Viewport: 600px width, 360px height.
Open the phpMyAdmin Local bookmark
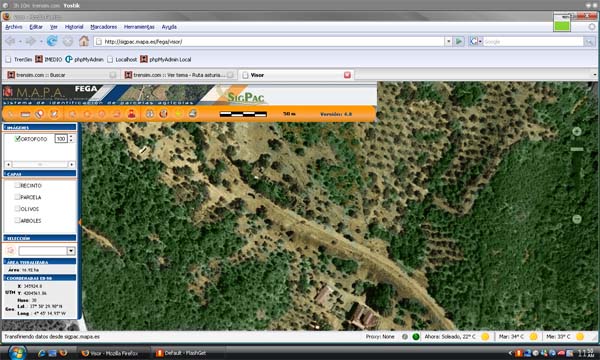click(x=165, y=59)
